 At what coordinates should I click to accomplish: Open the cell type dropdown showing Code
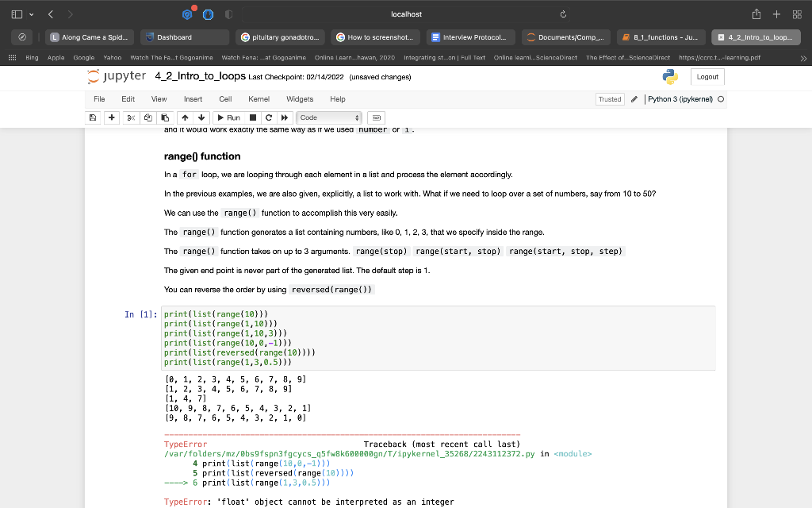(327, 117)
